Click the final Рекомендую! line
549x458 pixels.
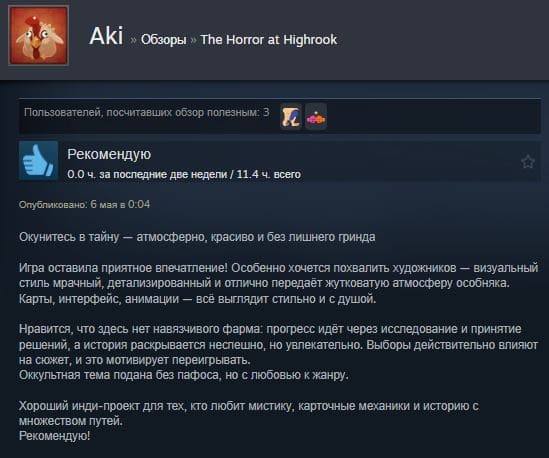pos(55,436)
